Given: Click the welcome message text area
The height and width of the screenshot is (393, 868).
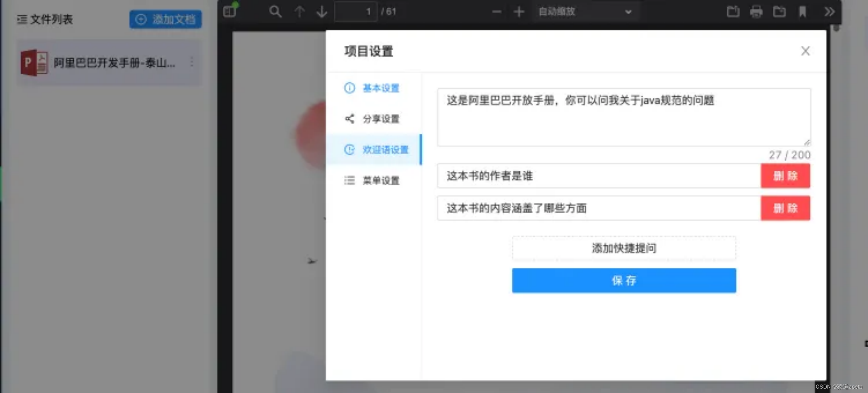Looking at the screenshot, I should pyautogui.click(x=624, y=117).
